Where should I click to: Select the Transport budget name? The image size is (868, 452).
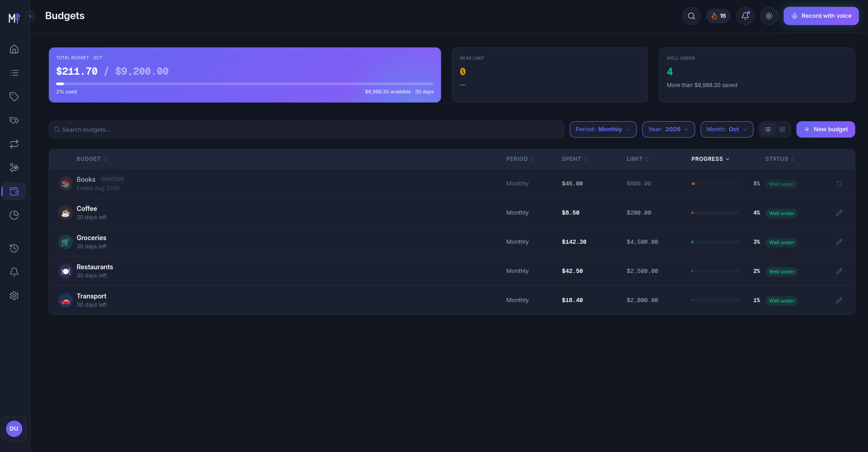pyautogui.click(x=91, y=296)
